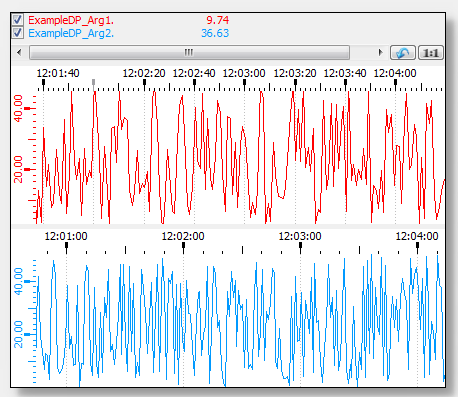
Task: Click the right scroll arrow of the time scrollbar
Action: [380, 52]
